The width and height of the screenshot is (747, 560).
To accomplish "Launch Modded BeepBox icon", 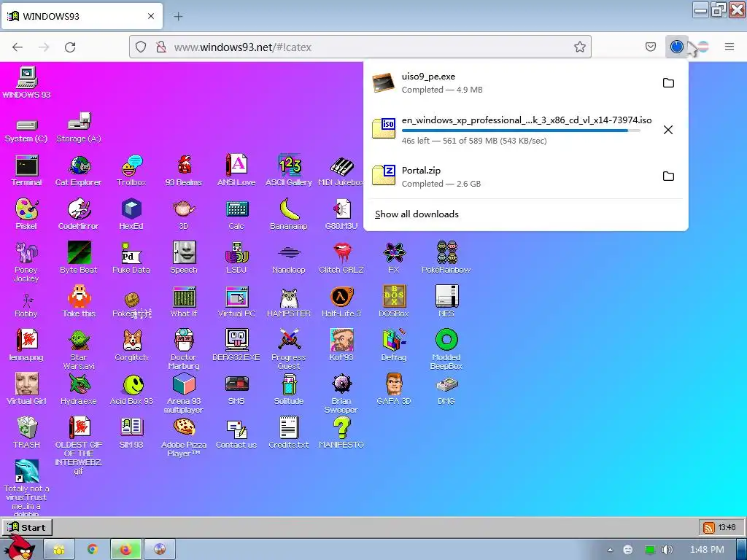I will click(446, 349).
